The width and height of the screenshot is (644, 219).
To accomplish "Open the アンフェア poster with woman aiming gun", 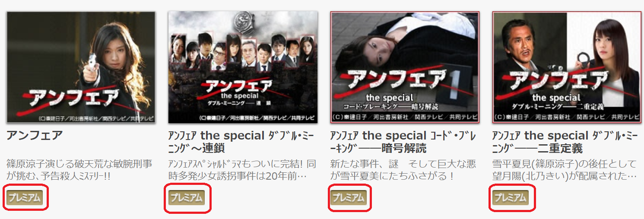I will point(81,67).
